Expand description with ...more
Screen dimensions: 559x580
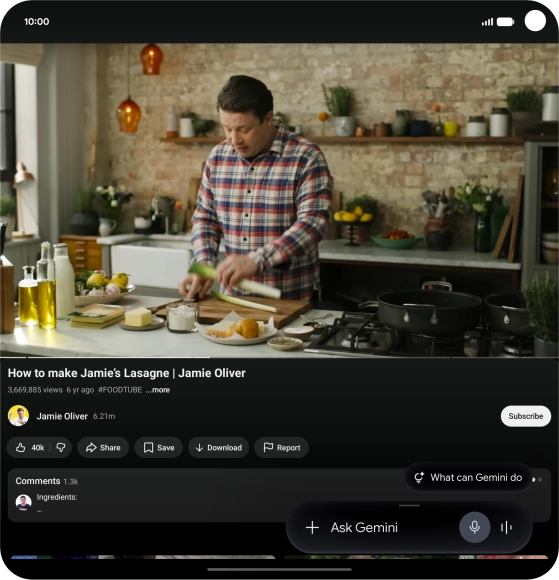[x=158, y=390]
